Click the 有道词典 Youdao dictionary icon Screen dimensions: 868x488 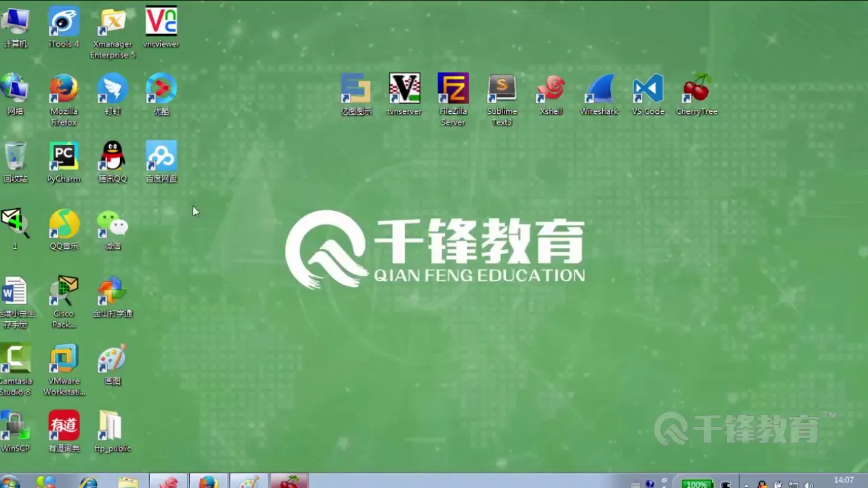point(64,431)
